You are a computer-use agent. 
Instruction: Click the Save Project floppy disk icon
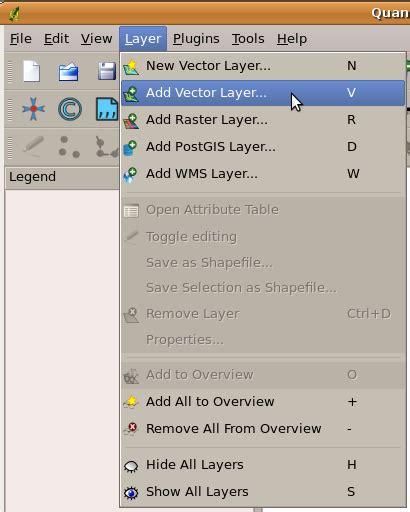coord(107,71)
